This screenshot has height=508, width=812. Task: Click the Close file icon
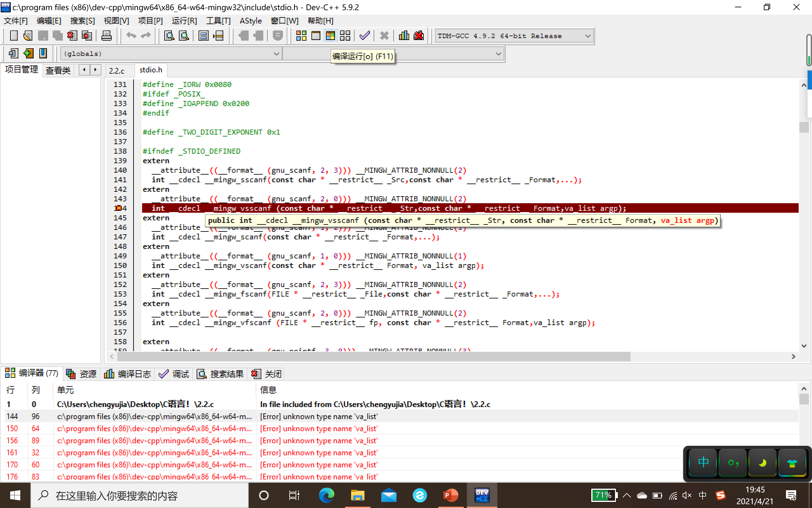72,36
